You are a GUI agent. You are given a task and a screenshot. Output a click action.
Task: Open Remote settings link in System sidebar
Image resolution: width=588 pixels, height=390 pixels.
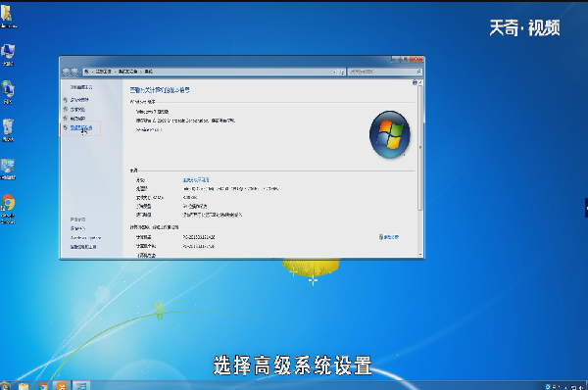tap(77, 109)
